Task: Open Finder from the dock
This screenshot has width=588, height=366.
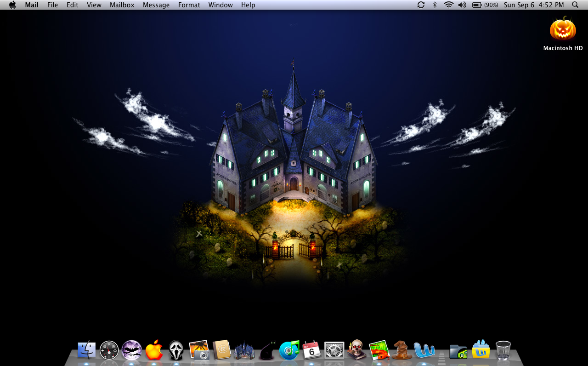Action: tap(86, 350)
